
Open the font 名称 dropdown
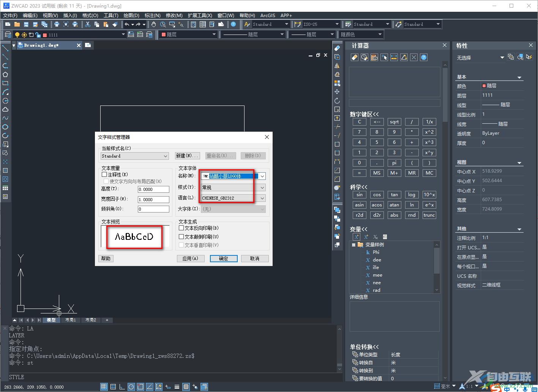tap(262, 176)
